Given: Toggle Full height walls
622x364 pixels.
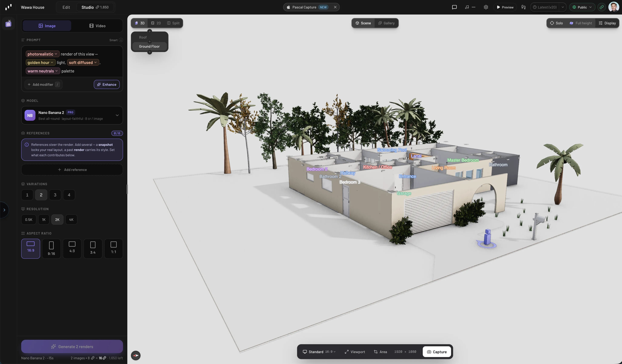Looking at the screenshot, I should 580,23.
